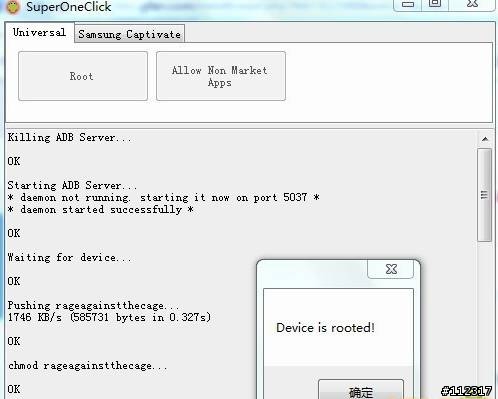The image size is (498, 399).
Task: Click the 'Killing ADB Server...' log line
Action: [69, 137]
